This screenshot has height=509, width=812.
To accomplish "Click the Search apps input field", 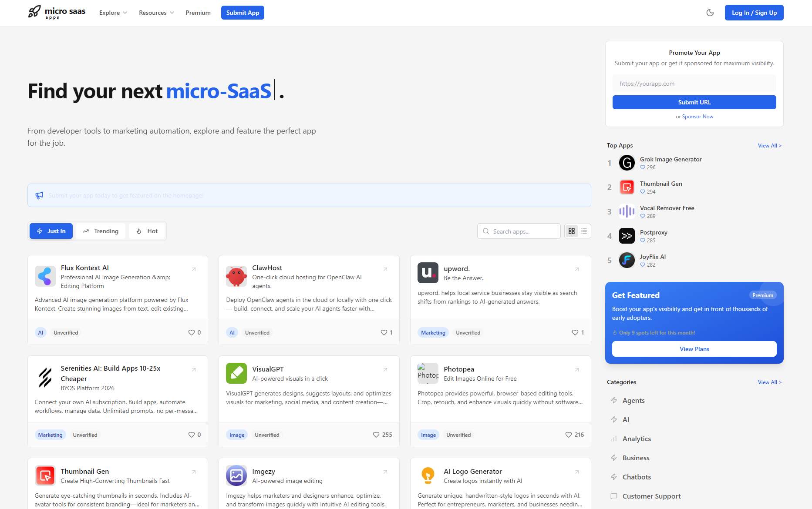I will [x=519, y=231].
